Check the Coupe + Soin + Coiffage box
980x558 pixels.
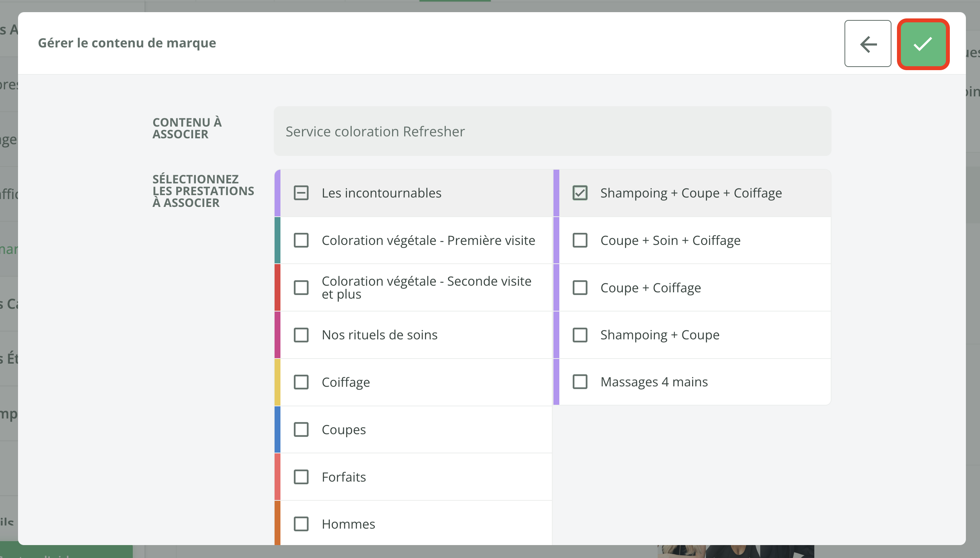point(580,240)
